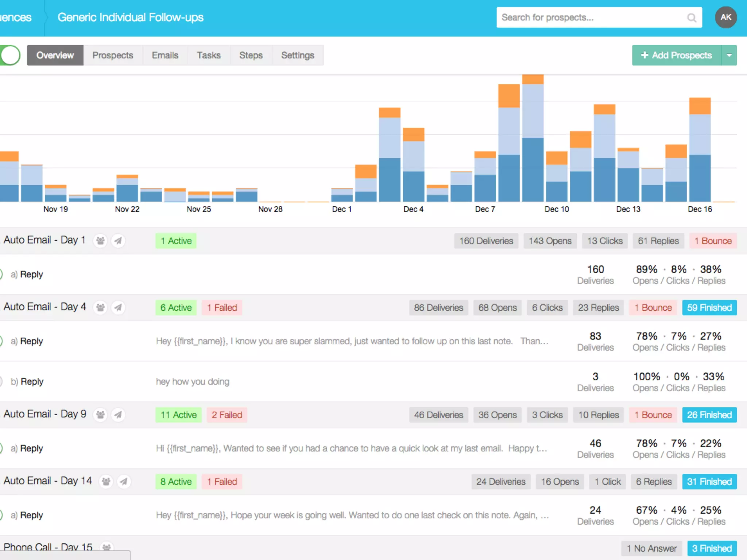Expand the Auto Email - Day 14 step
Screen dimensions: 747x560
pyautogui.click(x=47, y=481)
